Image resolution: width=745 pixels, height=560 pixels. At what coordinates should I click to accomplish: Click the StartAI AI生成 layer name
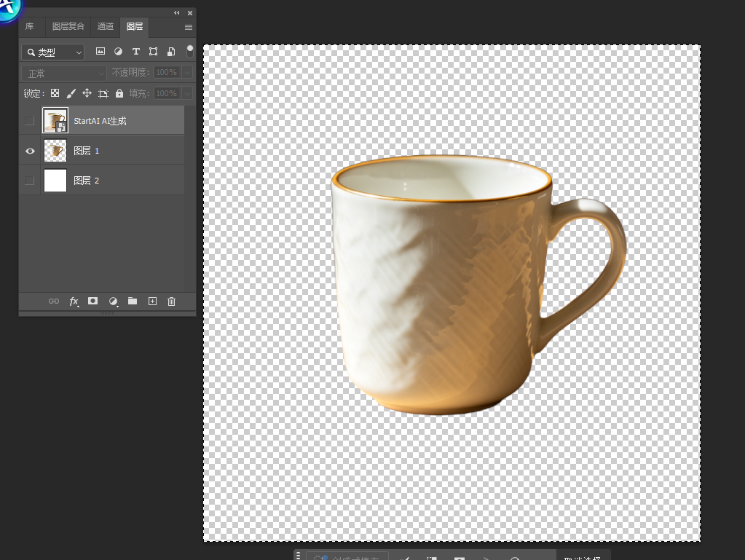pyautogui.click(x=100, y=121)
